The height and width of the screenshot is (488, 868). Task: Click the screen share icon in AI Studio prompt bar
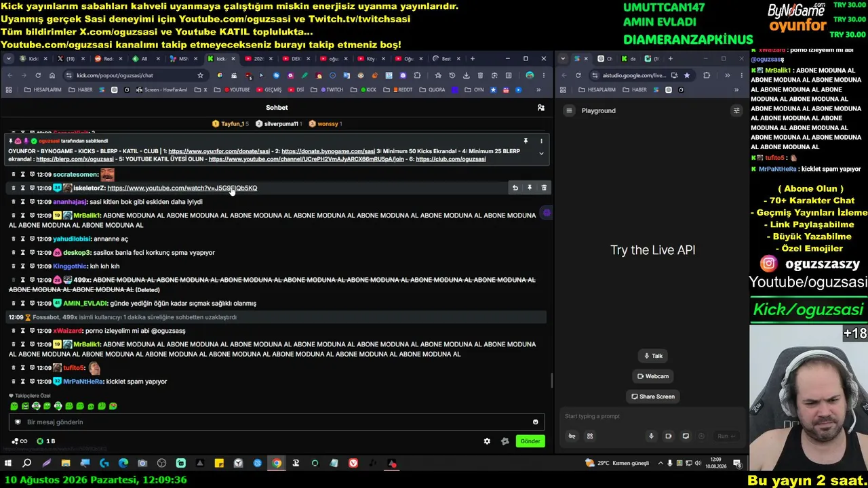686,436
